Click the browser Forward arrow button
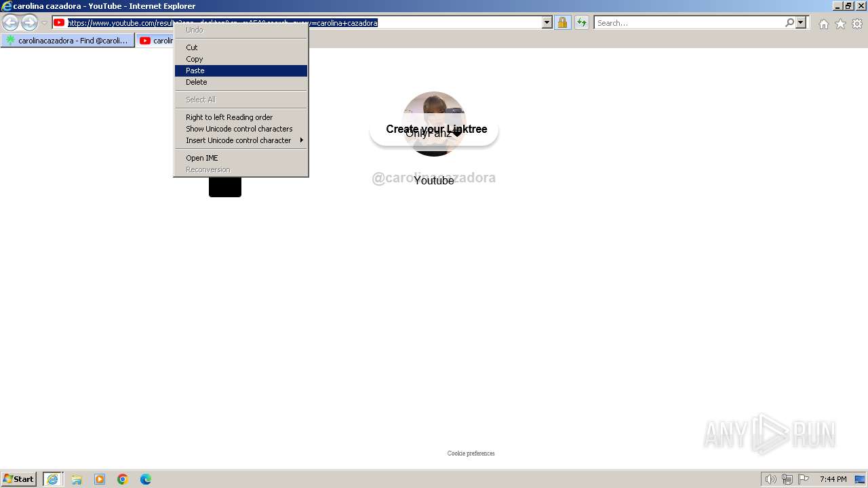Screen dimensions: 868x488 pos(29,23)
